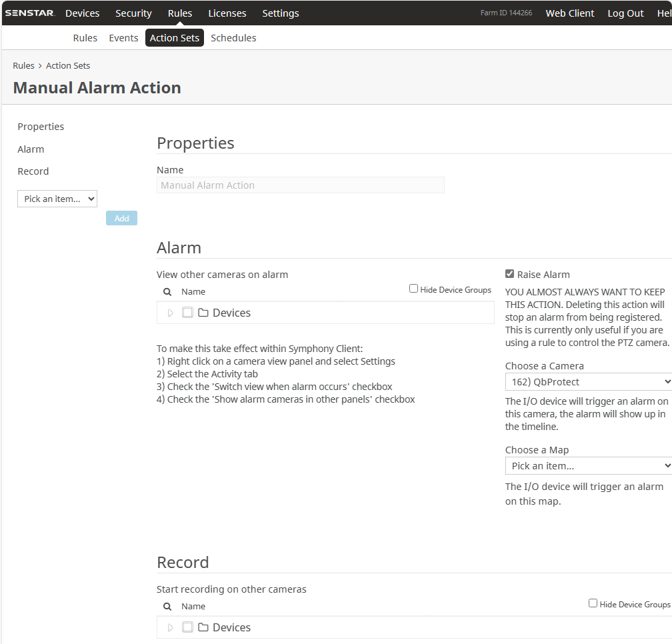Check Hide Device Groups in Record section
The width and height of the screenshot is (672, 644).
pyautogui.click(x=593, y=603)
